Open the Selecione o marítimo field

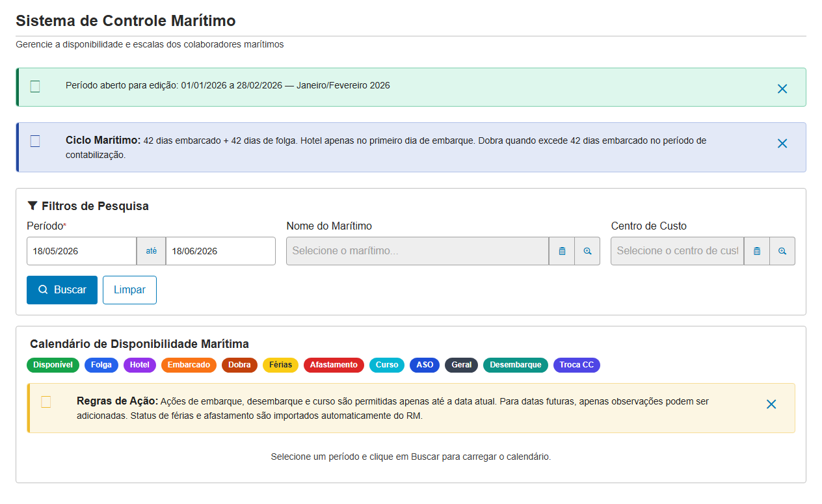[x=418, y=251]
